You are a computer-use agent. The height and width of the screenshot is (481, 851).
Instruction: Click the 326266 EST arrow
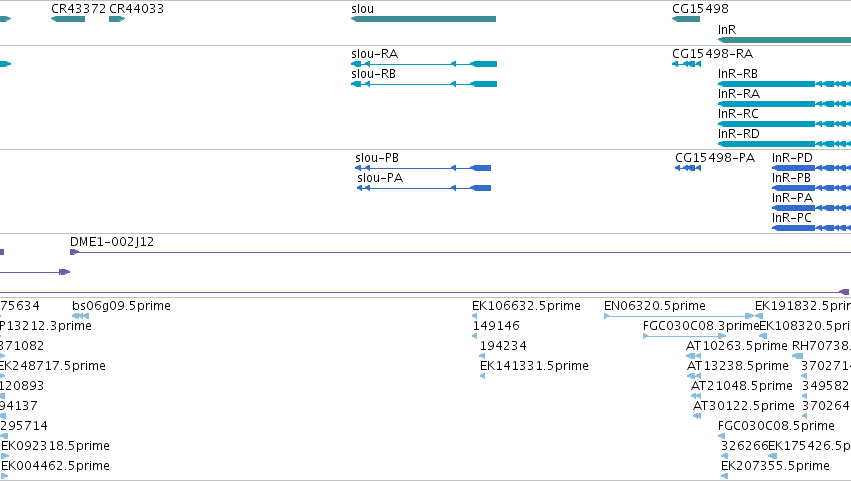[x=724, y=457]
